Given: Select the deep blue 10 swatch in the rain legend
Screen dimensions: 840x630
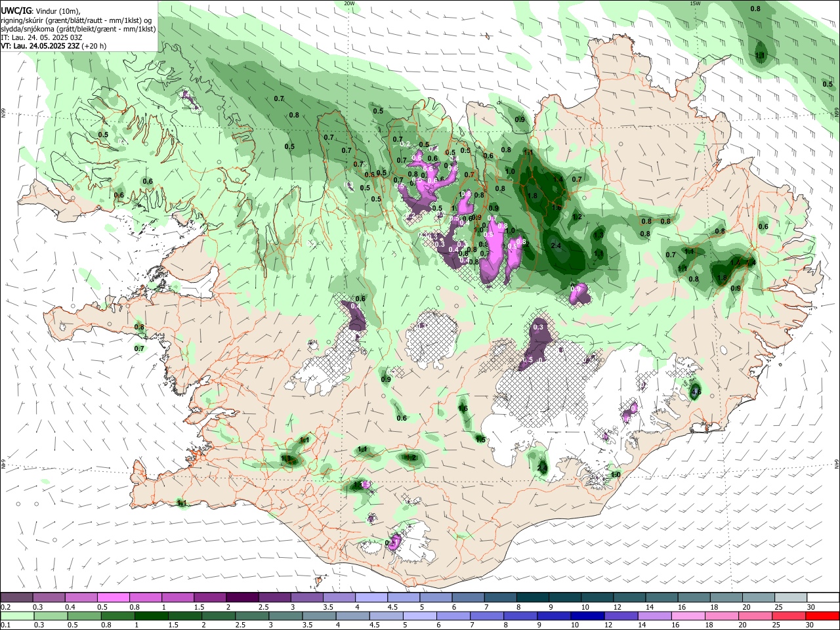Looking at the screenshot, I should coord(586,616).
